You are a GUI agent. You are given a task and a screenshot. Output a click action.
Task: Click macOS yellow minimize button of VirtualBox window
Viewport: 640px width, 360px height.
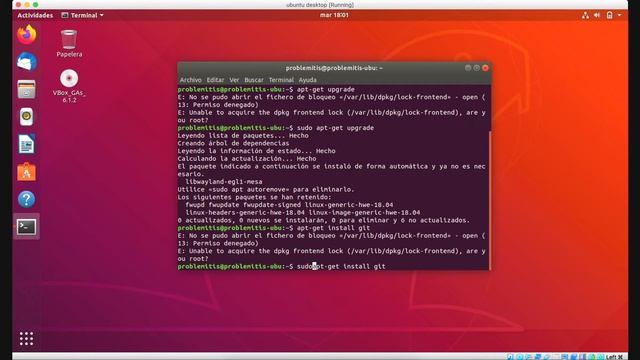(x=27, y=4)
